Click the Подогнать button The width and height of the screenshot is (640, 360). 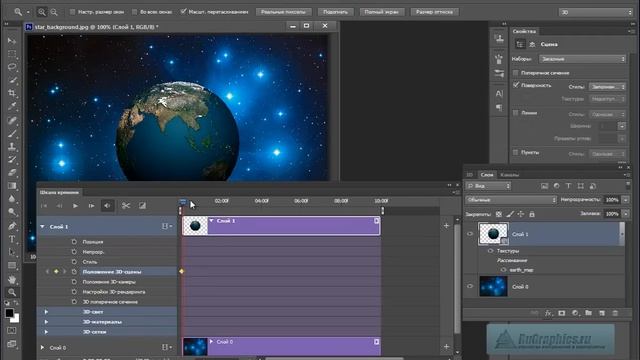click(336, 12)
